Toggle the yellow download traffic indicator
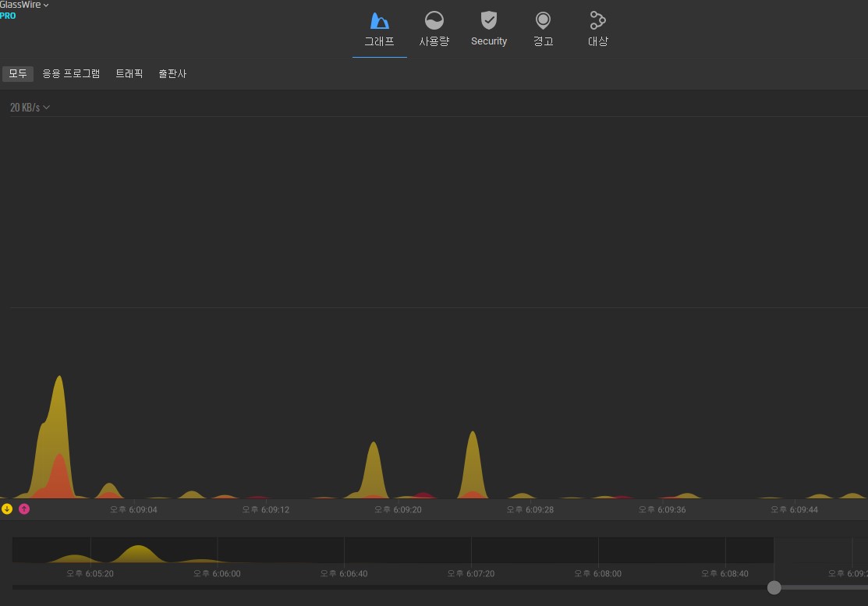The image size is (868, 606). coord(7,509)
